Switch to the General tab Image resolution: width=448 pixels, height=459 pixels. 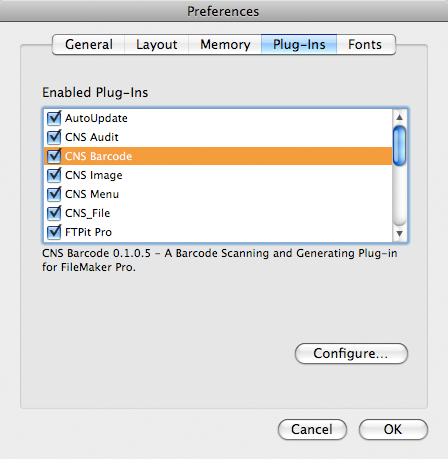click(89, 44)
